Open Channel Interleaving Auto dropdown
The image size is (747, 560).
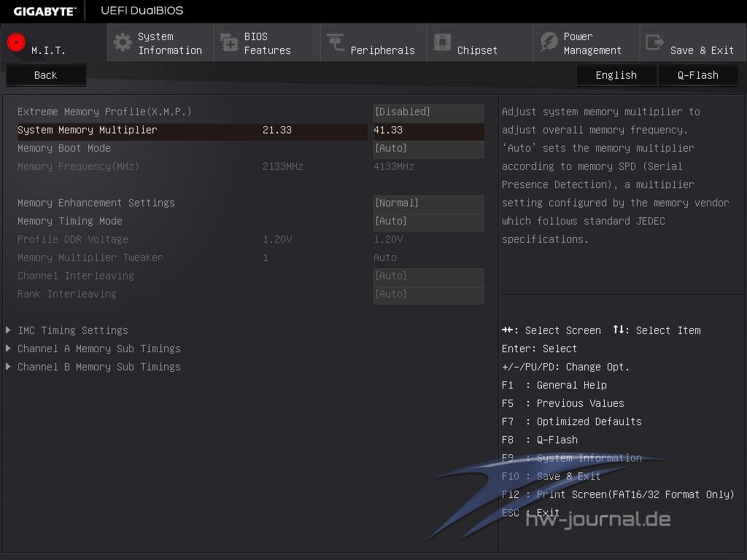[x=429, y=276]
